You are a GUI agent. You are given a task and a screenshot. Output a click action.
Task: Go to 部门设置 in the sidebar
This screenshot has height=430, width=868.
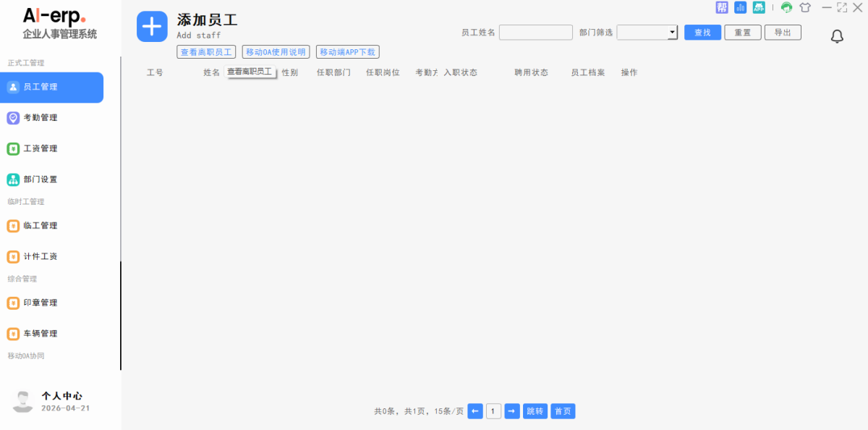[41, 180]
